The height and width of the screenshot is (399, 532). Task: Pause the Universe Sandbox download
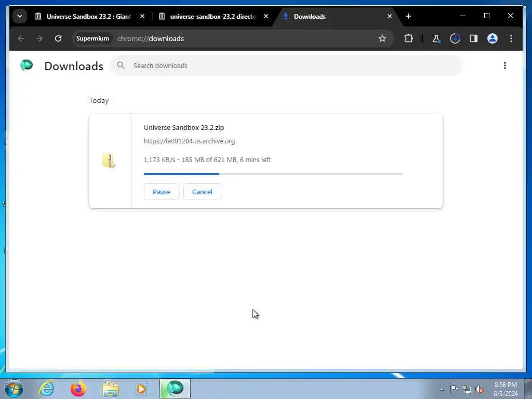pos(162,192)
